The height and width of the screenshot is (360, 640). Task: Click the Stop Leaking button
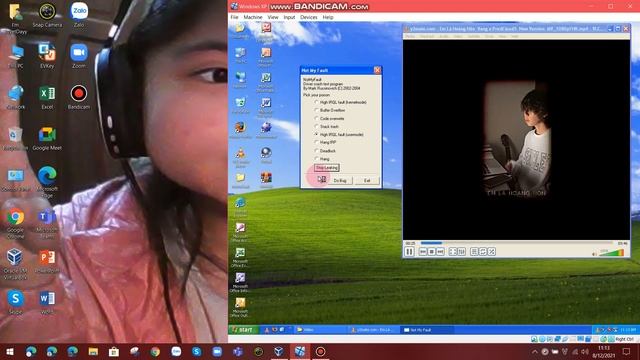click(327, 168)
